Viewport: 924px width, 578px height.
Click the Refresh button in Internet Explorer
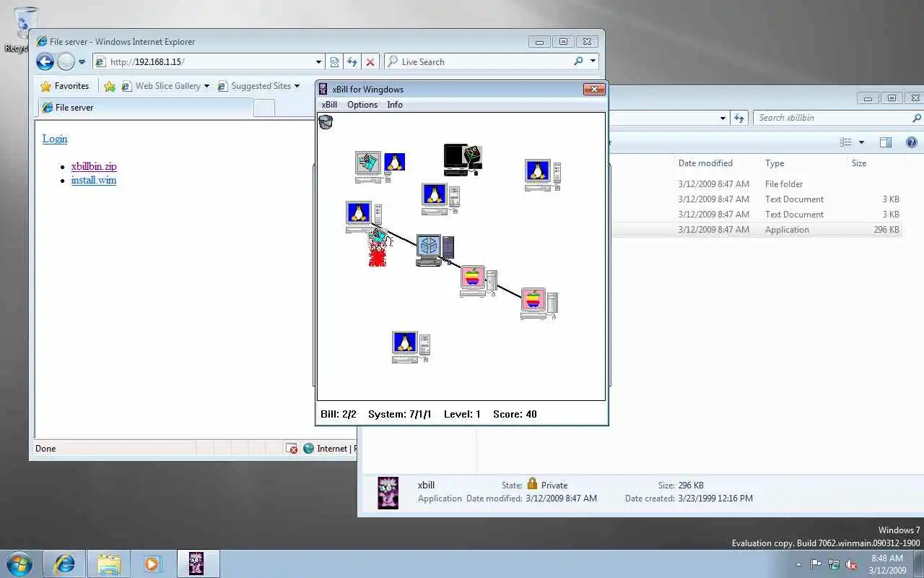(x=352, y=62)
